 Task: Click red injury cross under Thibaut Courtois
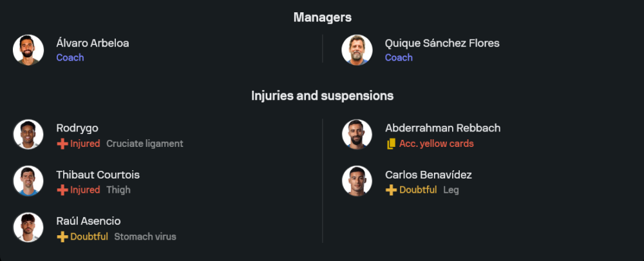[x=62, y=190]
